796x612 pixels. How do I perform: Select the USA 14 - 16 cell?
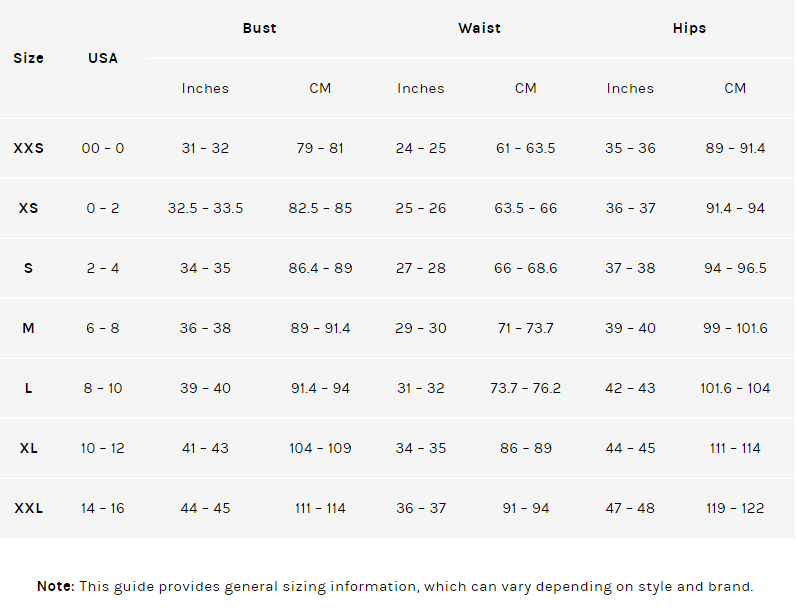(103, 508)
